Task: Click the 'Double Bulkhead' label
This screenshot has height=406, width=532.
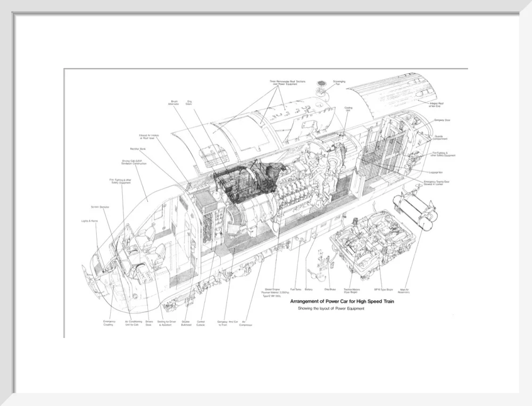Action: pos(186,323)
